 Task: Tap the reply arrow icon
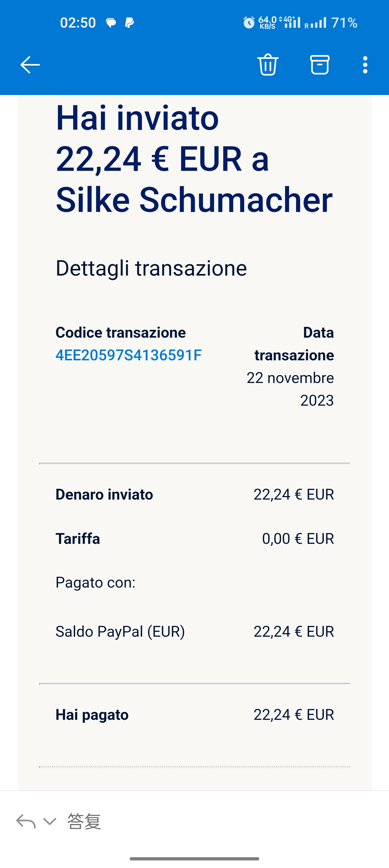[26, 821]
